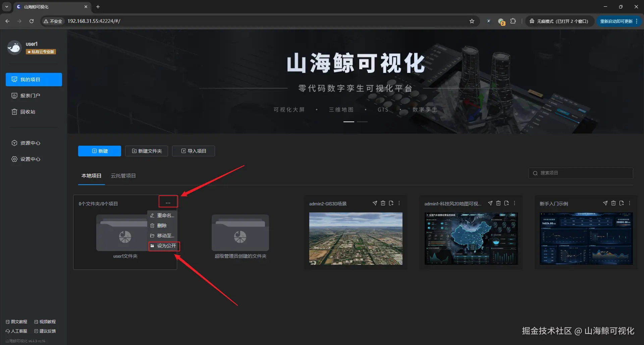Viewport: 644px width, 345px height.
Task: Focus the 搜索项目 search field
Action: point(581,173)
